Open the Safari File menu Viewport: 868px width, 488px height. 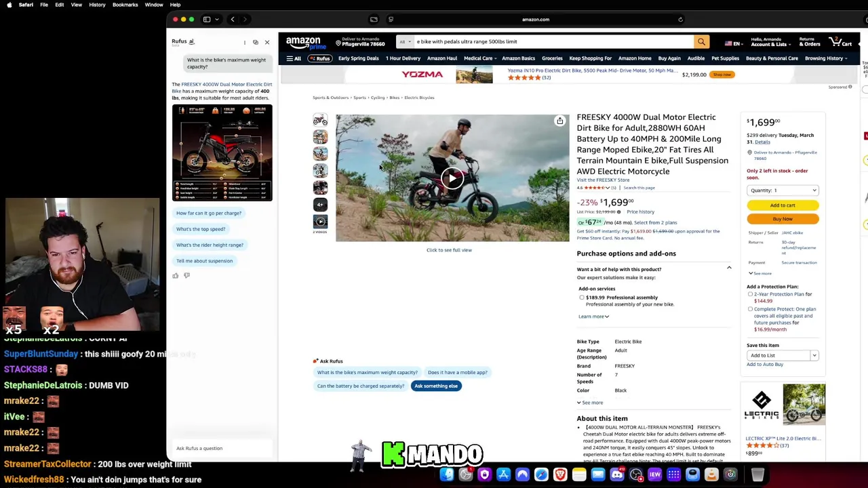43,5
